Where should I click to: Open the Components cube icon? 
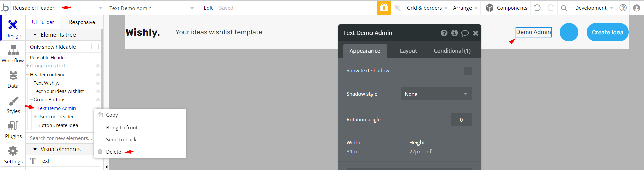490,8
